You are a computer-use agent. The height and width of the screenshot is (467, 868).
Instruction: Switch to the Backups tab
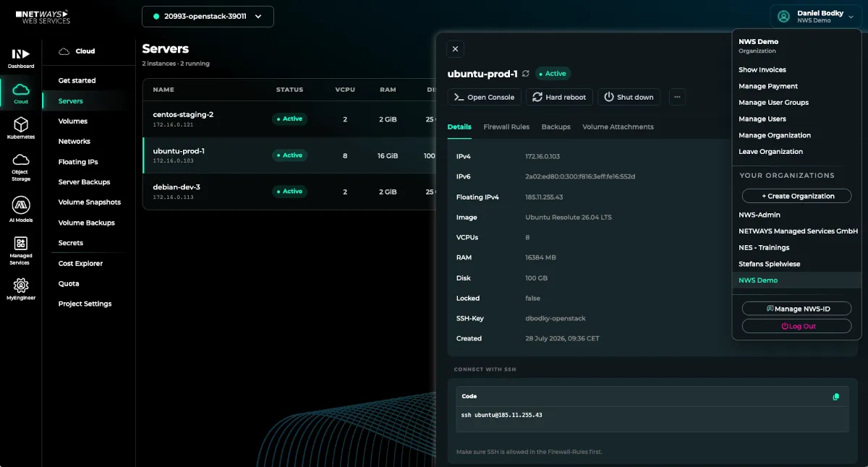pos(556,127)
